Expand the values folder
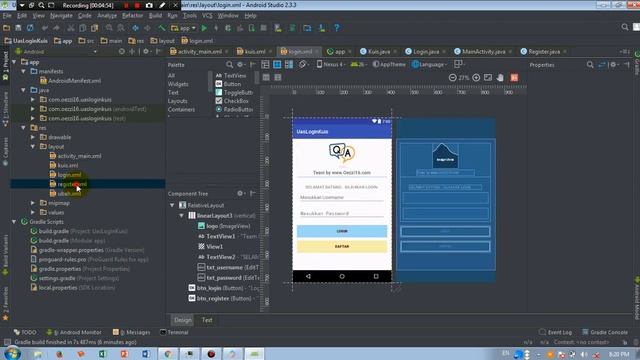 click(33, 212)
